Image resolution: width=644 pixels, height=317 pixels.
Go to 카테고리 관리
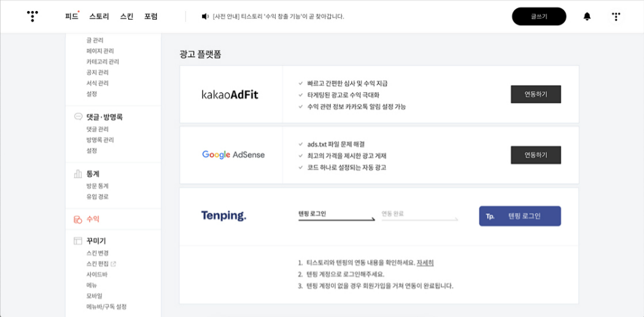point(103,61)
